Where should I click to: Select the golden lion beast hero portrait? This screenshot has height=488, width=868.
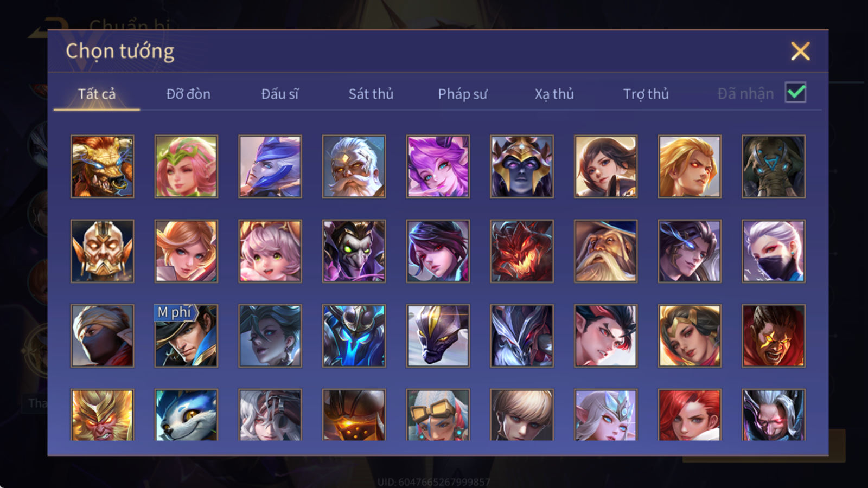coord(102,166)
